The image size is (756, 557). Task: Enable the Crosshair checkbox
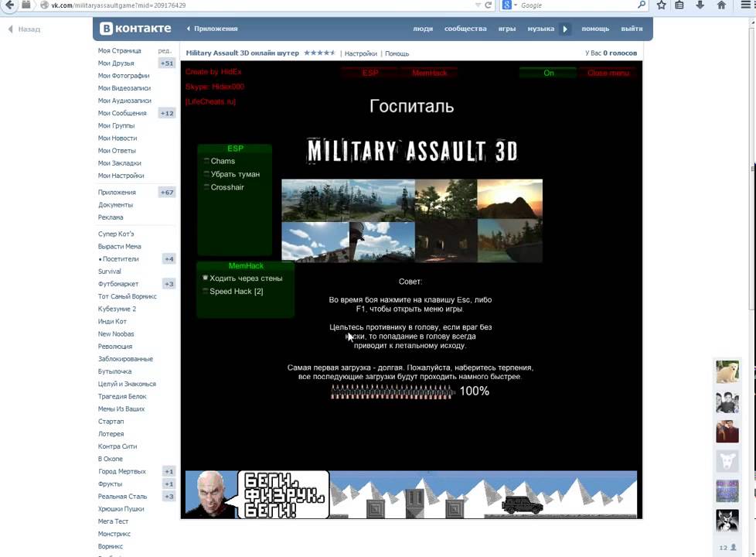coord(206,186)
